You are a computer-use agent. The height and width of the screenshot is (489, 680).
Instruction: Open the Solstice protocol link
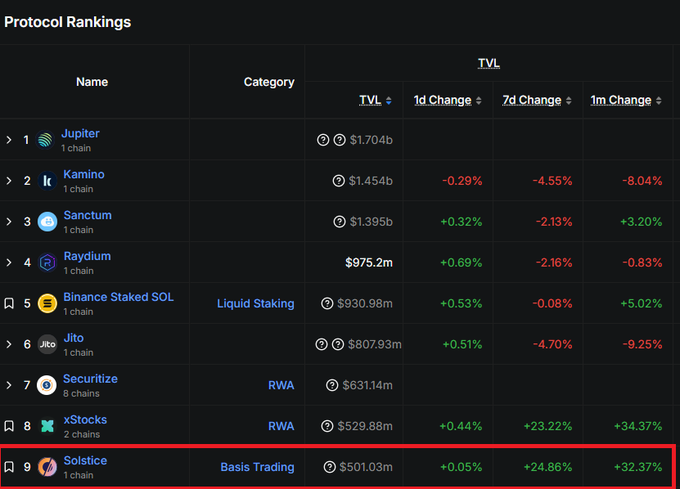(x=85, y=460)
